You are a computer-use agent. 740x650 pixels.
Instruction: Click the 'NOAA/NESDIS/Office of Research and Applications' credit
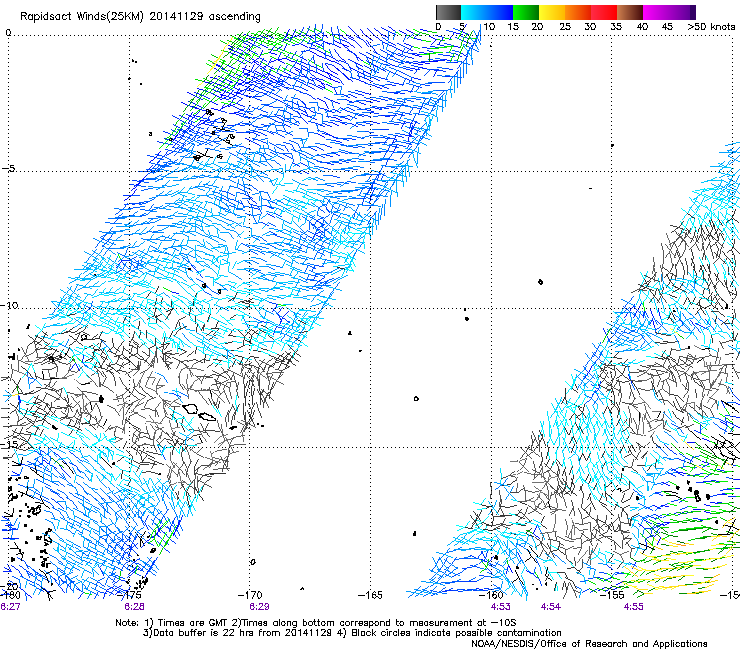pyautogui.click(x=589, y=644)
